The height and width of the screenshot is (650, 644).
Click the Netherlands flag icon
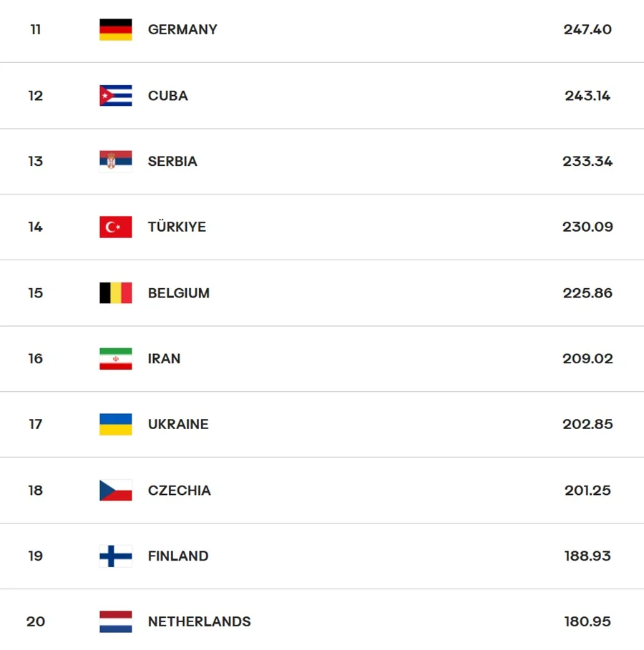[x=115, y=622]
